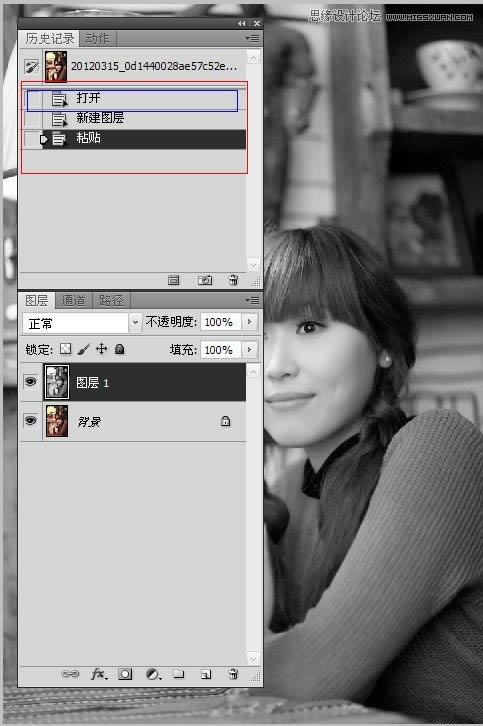Toggle 背景 layer visibility eye
This screenshot has height=726, width=483.
(31, 420)
